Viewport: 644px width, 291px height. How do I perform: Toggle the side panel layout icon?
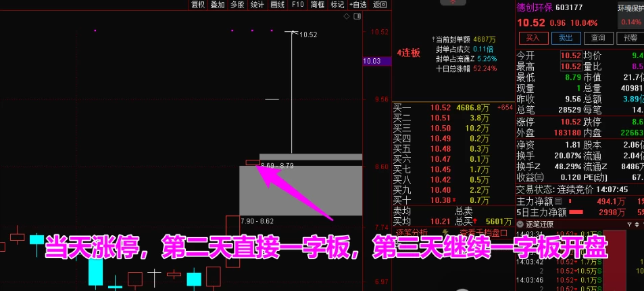point(357,16)
